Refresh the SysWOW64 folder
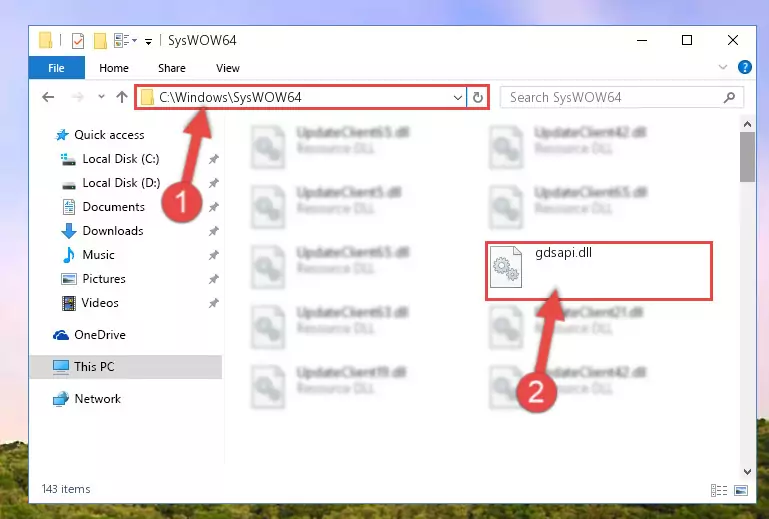769x519 pixels. [478, 97]
